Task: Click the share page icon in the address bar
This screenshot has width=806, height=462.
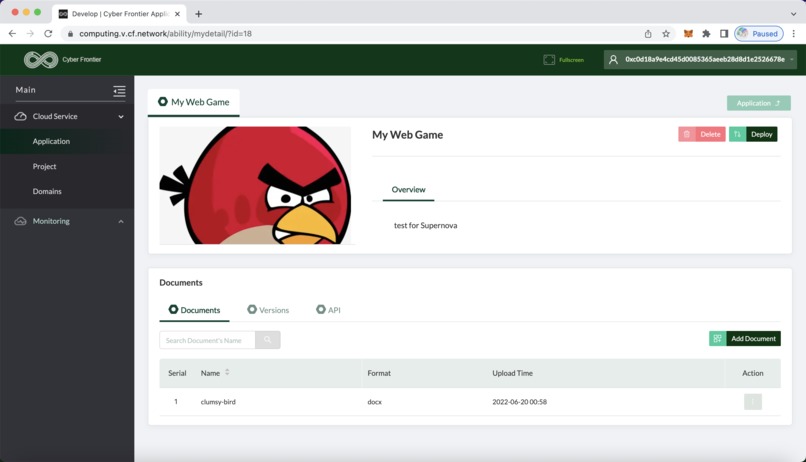Action: [x=648, y=33]
